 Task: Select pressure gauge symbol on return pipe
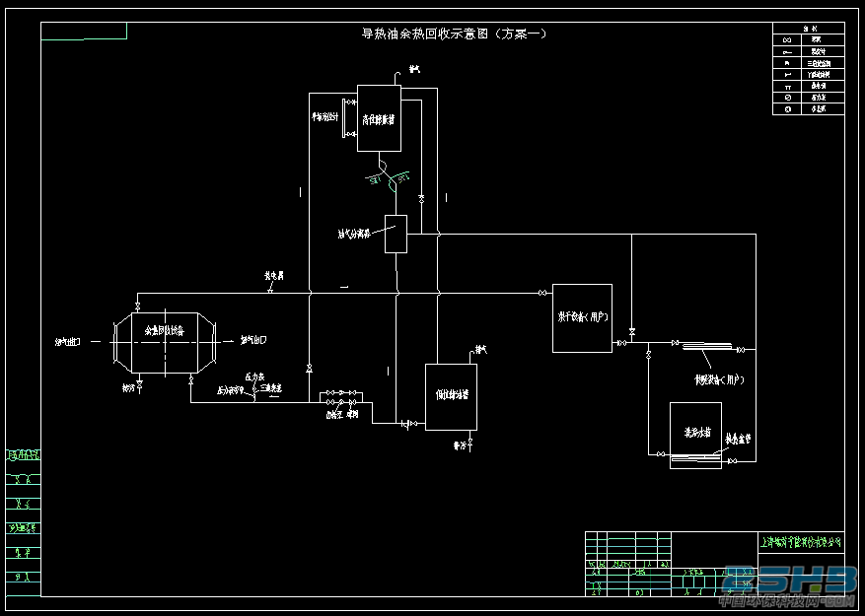point(254,391)
